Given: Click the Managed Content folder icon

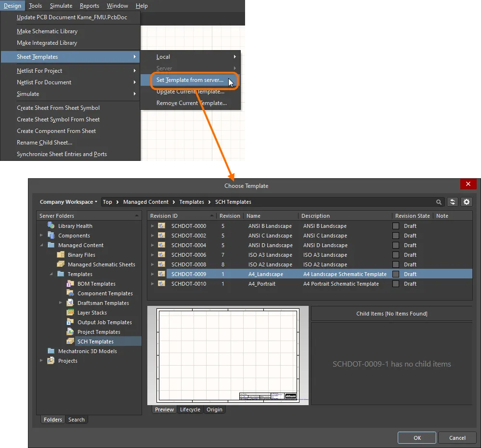Looking at the screenshot, I should point(51,245).
